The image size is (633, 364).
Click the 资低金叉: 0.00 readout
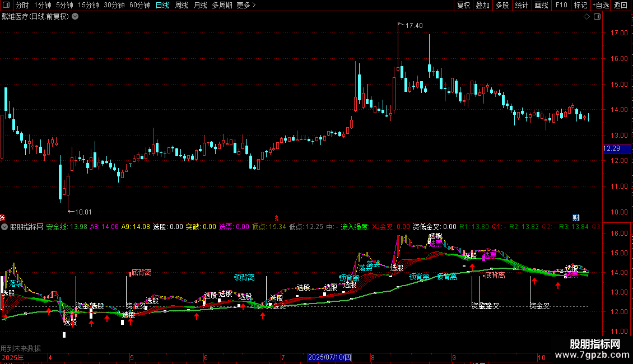pos(434,227)
